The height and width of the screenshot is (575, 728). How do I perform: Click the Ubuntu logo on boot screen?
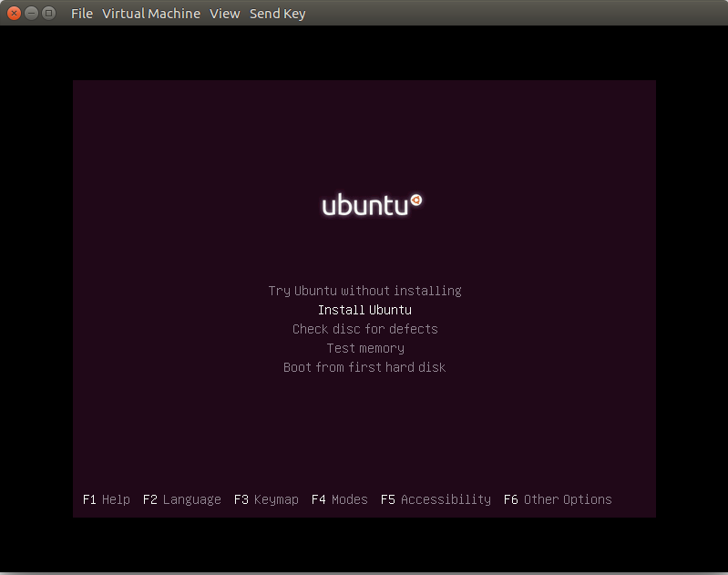[372, 205]
